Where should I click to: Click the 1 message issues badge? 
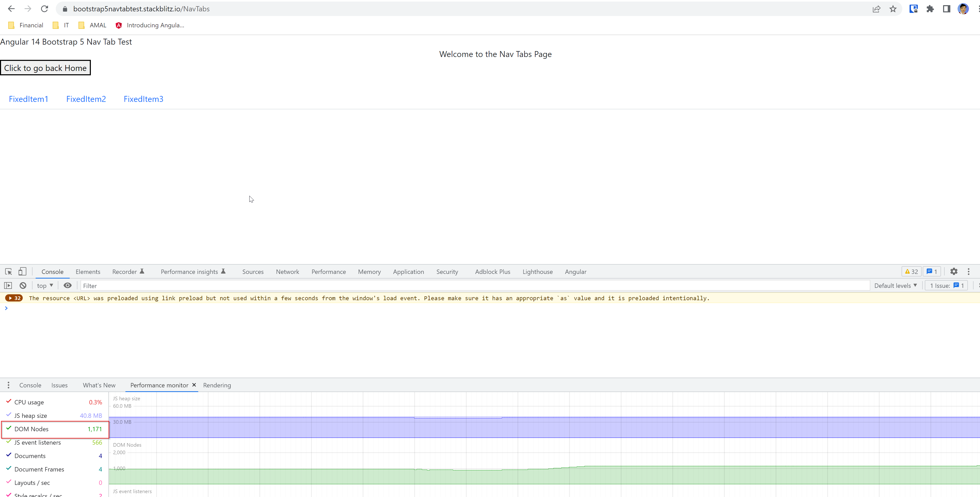(932, 272)
